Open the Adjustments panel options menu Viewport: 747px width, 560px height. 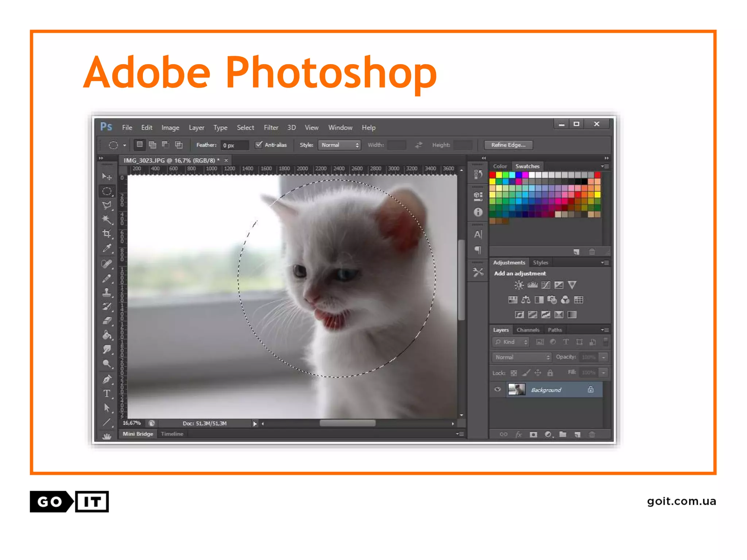click(x=605, y=262)
